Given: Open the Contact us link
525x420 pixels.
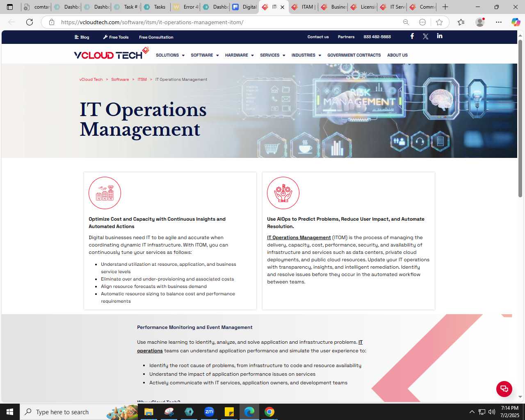Looking at the screenshot, I should 318,37.
